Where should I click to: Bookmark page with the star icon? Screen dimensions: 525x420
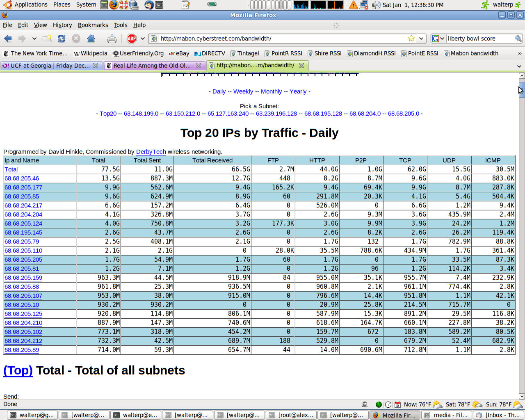point(411,39)
